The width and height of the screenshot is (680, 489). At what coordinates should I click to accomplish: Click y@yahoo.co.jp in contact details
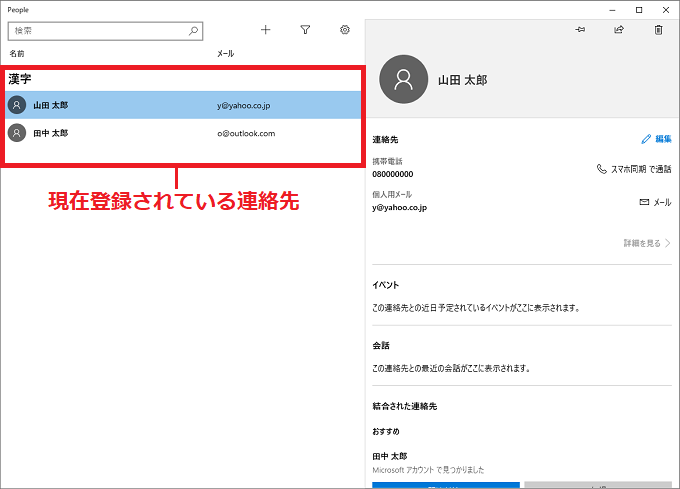(x=399, y=208)
